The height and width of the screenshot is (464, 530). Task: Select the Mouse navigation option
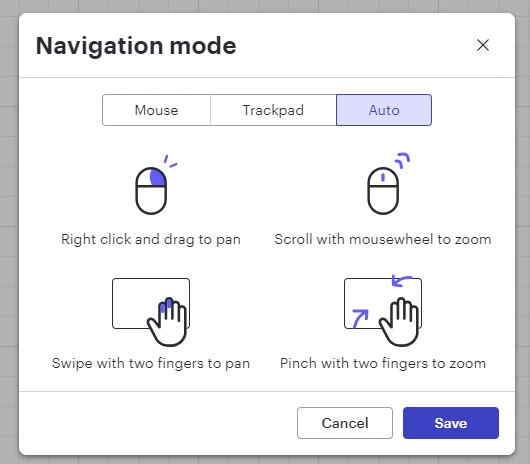[156, 110]
